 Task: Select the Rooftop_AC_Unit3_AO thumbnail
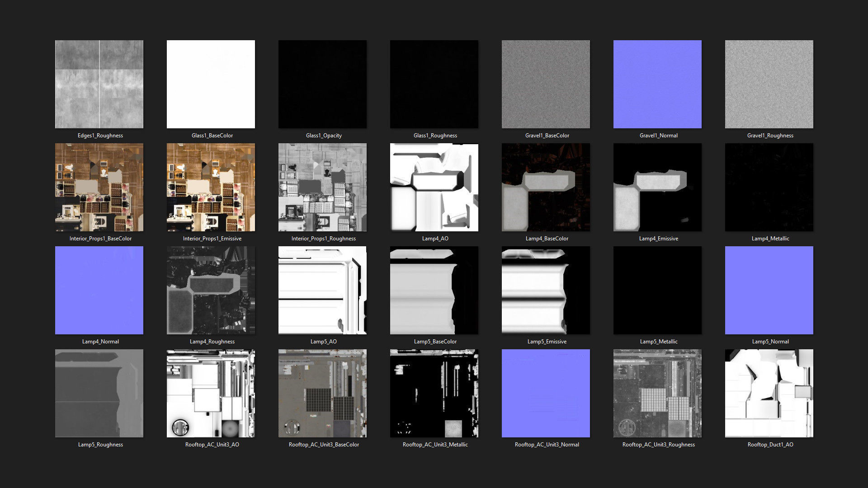pyautogui.click(x=211, y=393)
